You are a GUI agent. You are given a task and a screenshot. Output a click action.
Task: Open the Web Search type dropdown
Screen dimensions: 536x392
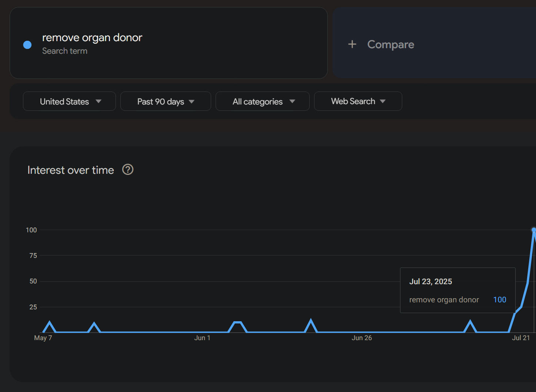coord(358,101)
